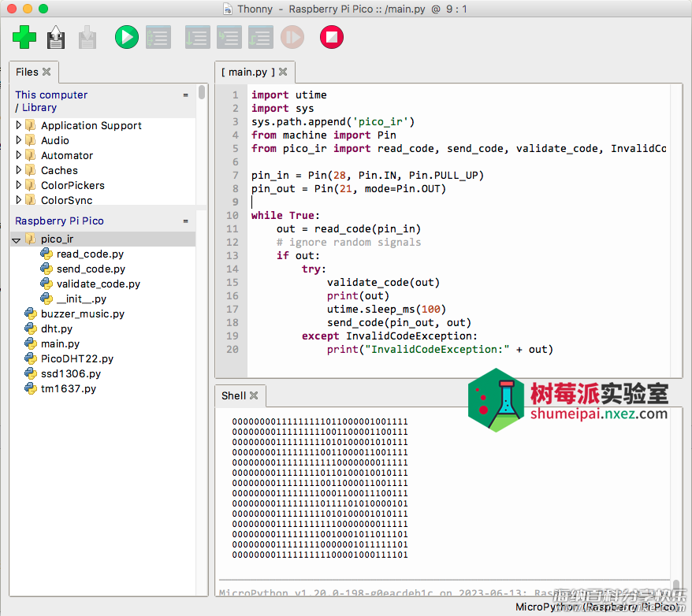The width and height of the screenshot is (692, 616).
Task: Click the greyed Save file icon
Action: pos(87,37)
